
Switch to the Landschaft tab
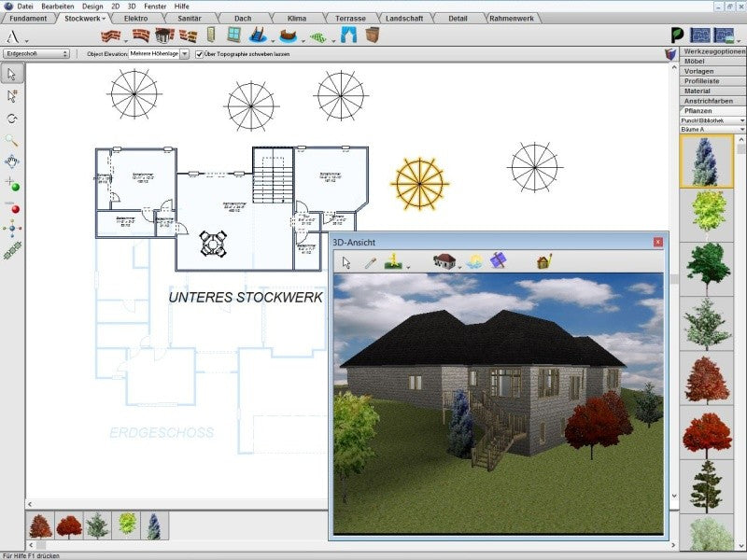tap(404, 18)
